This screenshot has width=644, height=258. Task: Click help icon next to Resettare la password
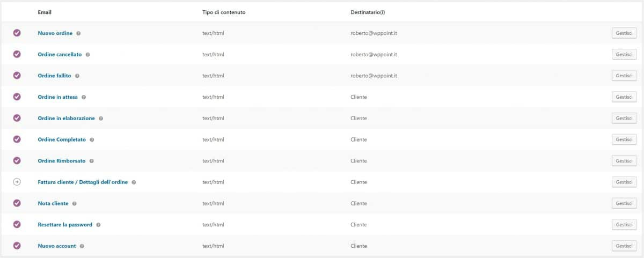[98, 225]
